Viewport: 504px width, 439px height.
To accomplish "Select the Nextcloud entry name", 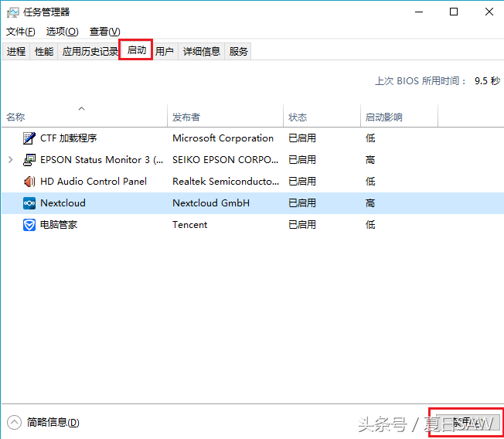I will (63, 203).
